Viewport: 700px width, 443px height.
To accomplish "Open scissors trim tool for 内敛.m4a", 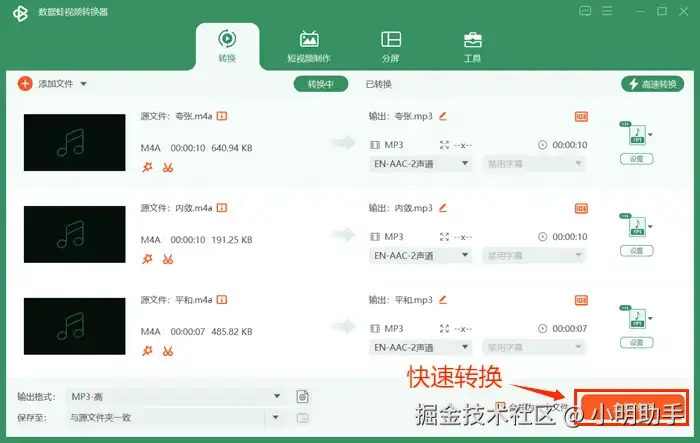I will point(168,259).
